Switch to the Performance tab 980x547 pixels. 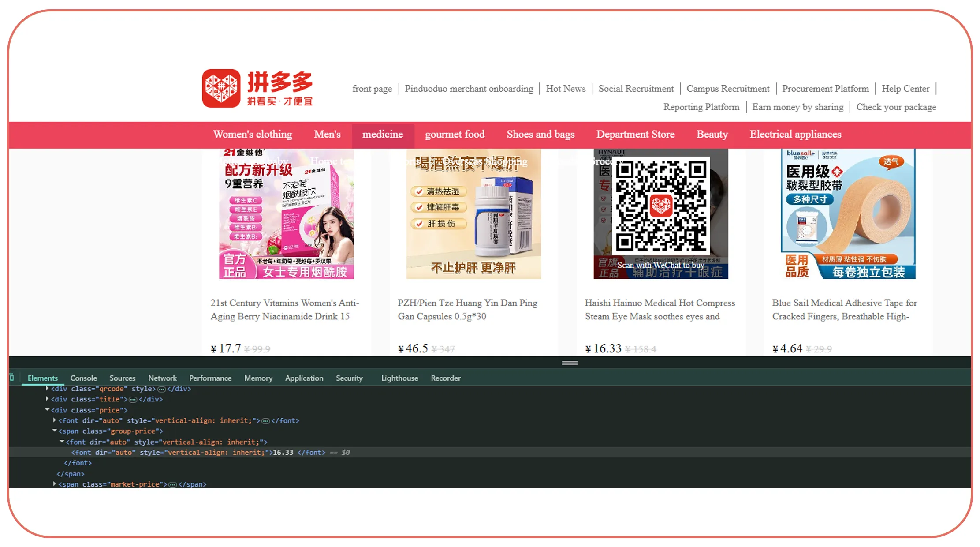point(210,378)
